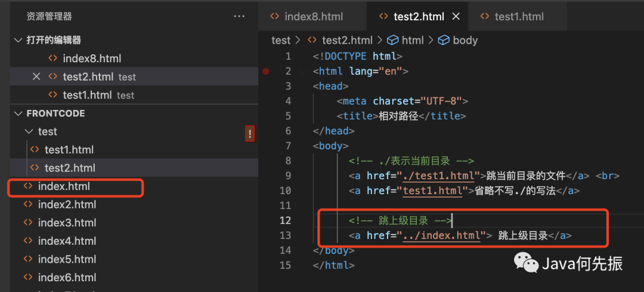Collapse the Open Editors section

[17, 40]
